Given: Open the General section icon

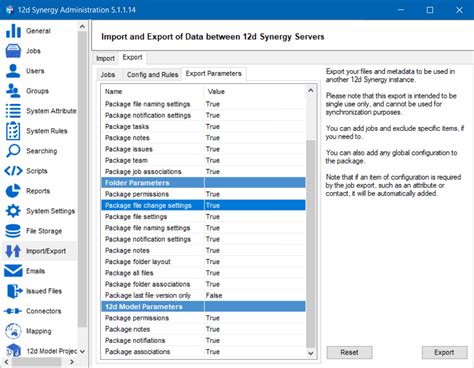Looking at the screenshot, I should pos(13,31).
